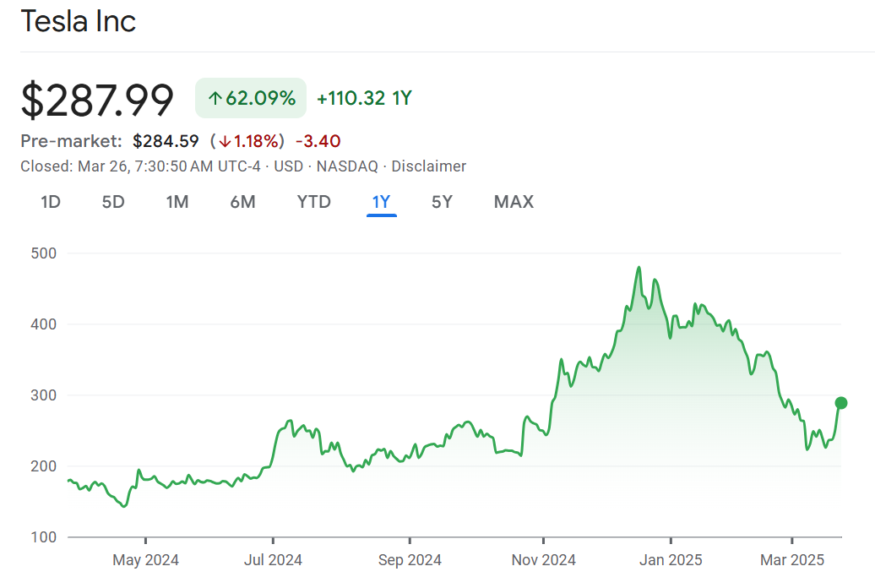Change chart range to 5Y
This screenshot has height=588, width=875.
(442, 202)
